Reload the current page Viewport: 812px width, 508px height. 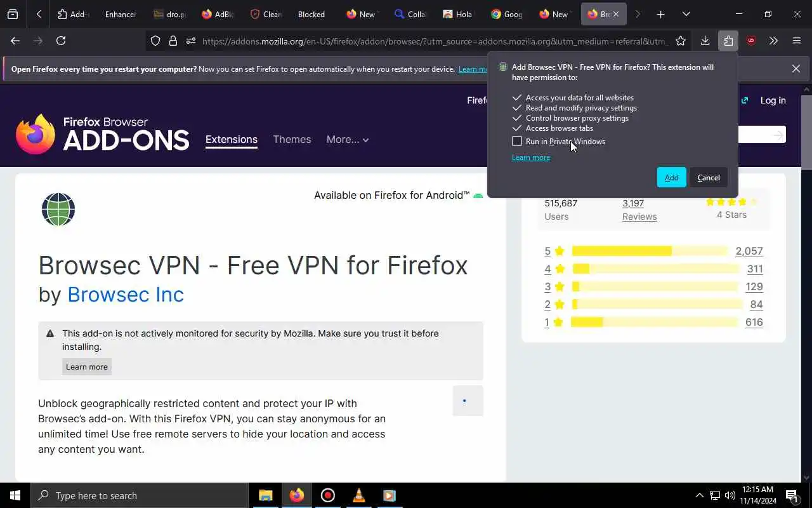[x=61, y=41]
